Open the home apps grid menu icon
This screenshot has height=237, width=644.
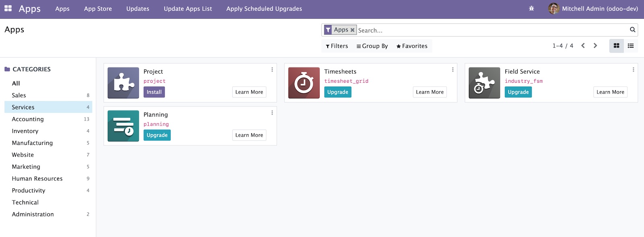point(8,8)
